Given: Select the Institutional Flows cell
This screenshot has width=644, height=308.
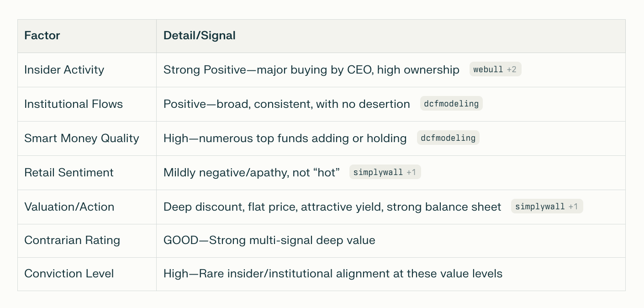Looking at the screenshot, I should tap(74, 104).
